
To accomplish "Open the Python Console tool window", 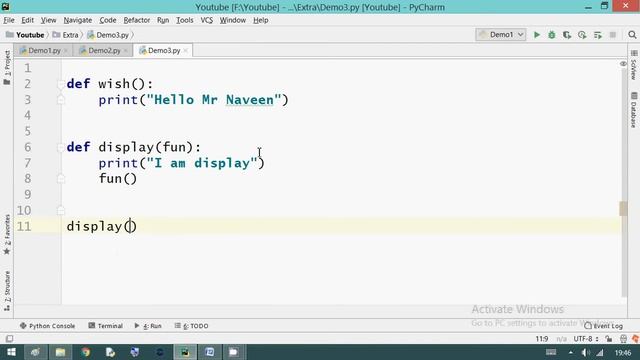I will point(47,326).
